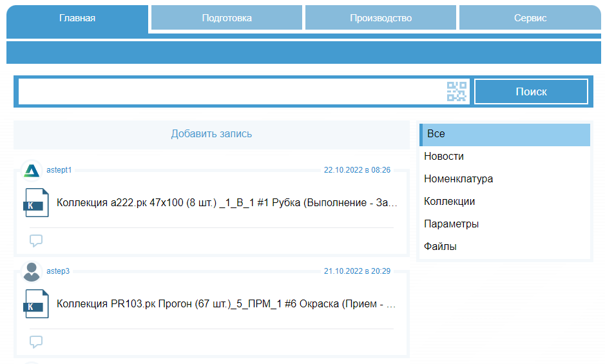605x364 pixels.
Task: Open comments under a222.рк post
Action: click(36, 241)
